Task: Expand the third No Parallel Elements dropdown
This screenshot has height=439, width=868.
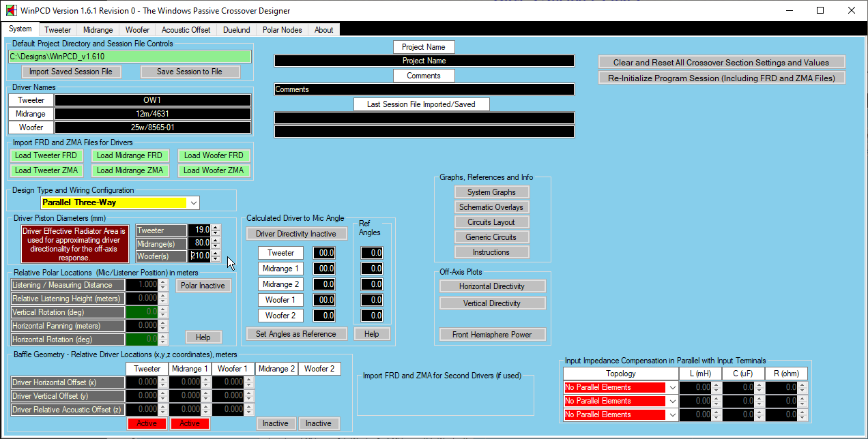Action: (x=673, y=414)
